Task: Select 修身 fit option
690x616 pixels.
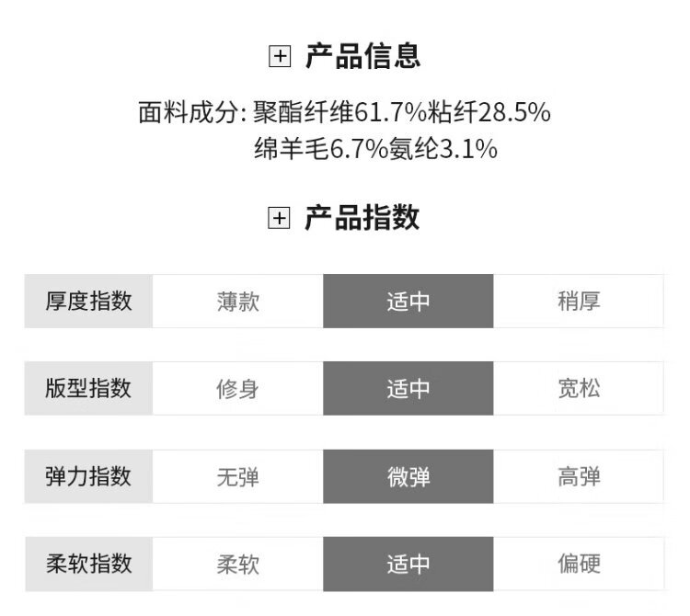Action: coord(237,388)
